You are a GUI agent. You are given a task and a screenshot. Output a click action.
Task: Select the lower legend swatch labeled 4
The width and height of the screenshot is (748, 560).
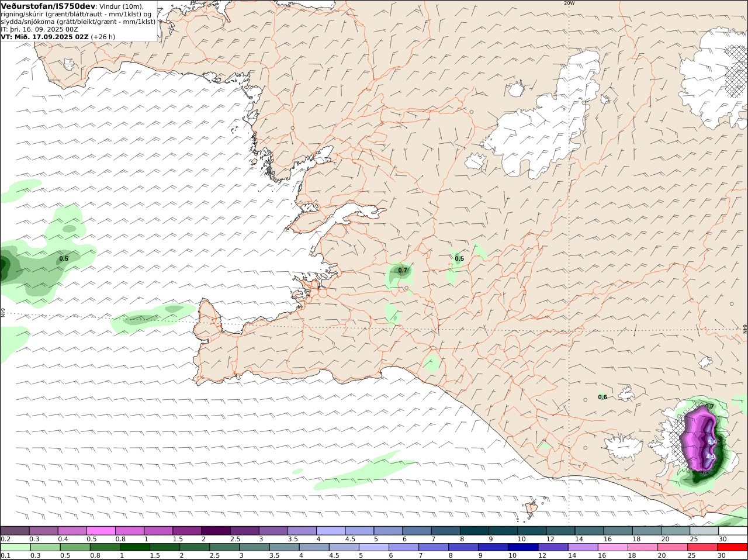pyautogui.click(x=314, y=547)
